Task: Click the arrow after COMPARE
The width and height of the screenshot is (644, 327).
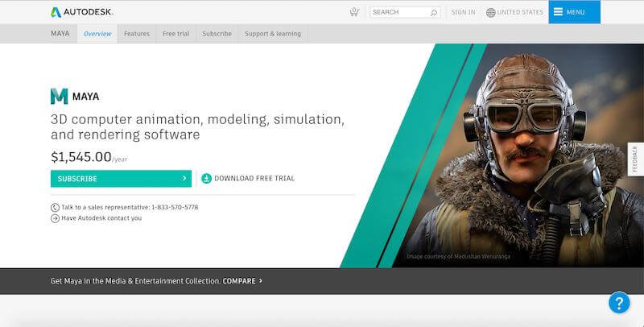Action: pos(261,281)
